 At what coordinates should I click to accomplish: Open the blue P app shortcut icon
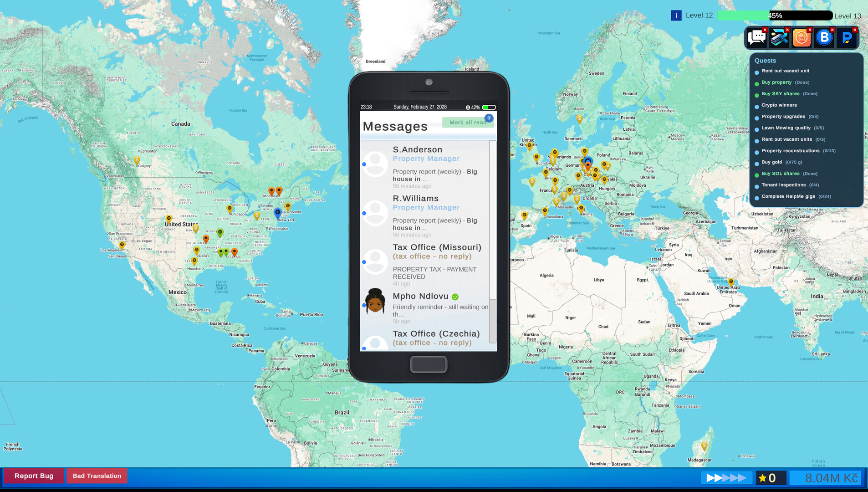point(847,38)
